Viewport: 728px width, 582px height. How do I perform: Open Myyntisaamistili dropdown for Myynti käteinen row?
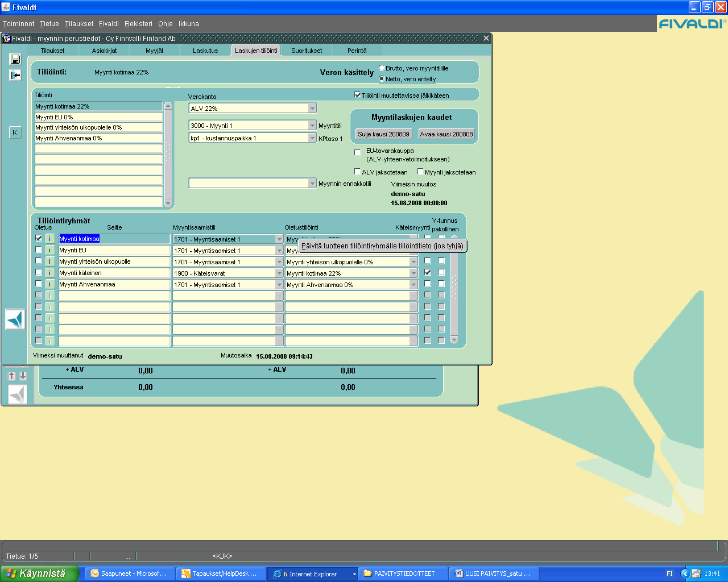tap(279, 273)
